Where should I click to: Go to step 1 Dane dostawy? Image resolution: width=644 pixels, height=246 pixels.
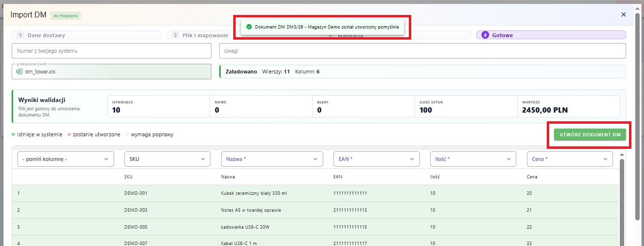point(87,35)
